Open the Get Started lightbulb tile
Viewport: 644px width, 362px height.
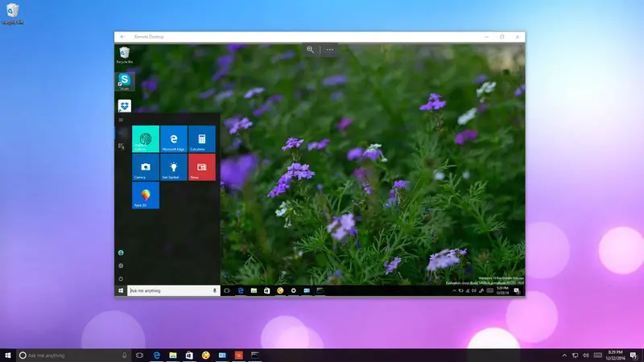coord(174,167)
